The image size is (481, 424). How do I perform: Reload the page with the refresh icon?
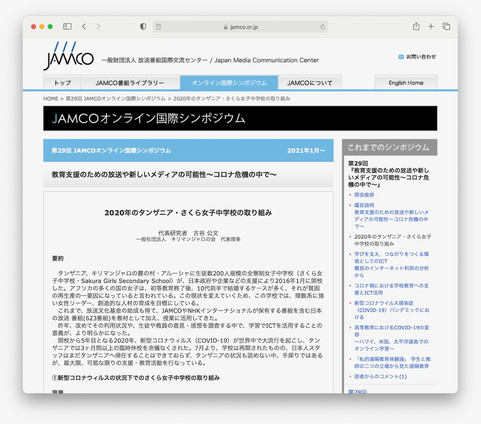pyautogui.click(x=322, y=27)
